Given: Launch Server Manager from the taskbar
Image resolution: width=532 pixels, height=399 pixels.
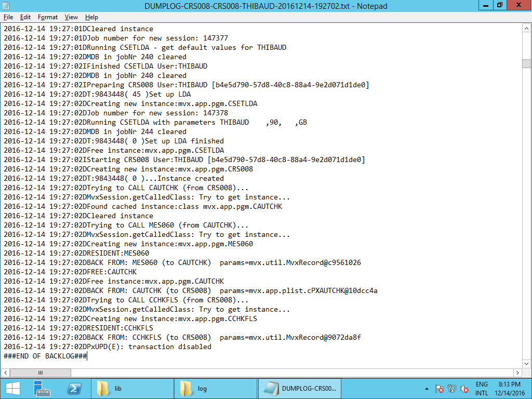Looking at the screenshot, I should coord(41,388).
